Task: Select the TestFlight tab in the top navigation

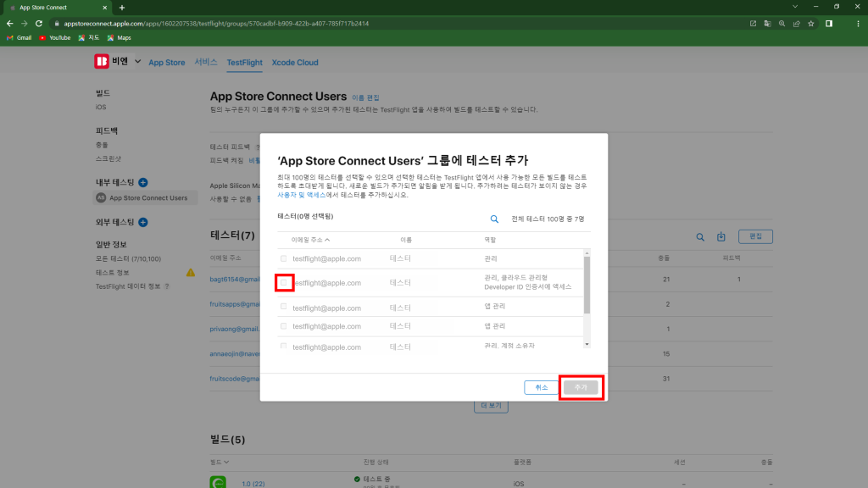Action: [244, 63]
